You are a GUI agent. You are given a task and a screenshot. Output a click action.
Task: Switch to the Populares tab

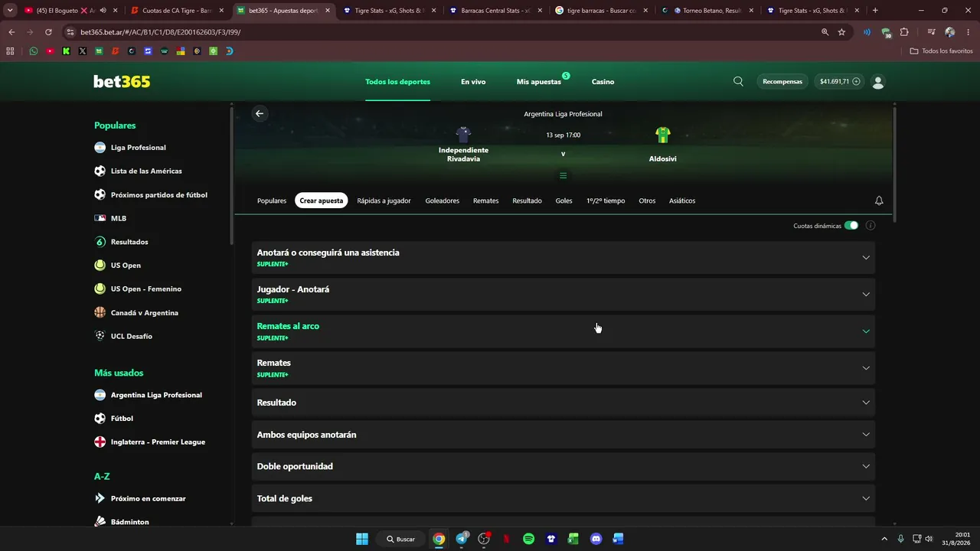coord(272,201)
